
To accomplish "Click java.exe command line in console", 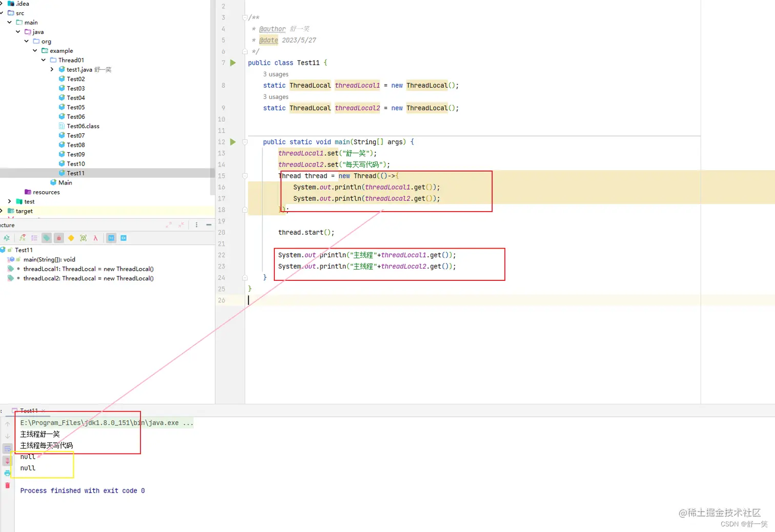I will (107, 423).
